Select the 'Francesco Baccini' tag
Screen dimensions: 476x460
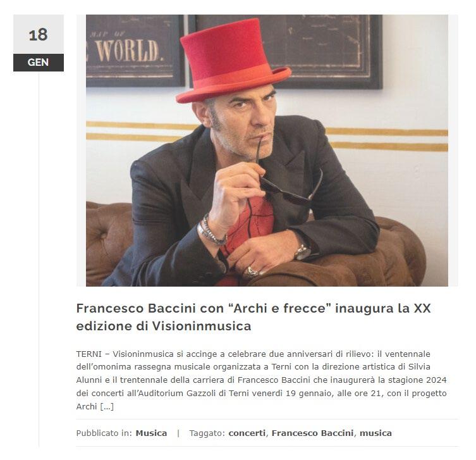[x=312, y=433]
